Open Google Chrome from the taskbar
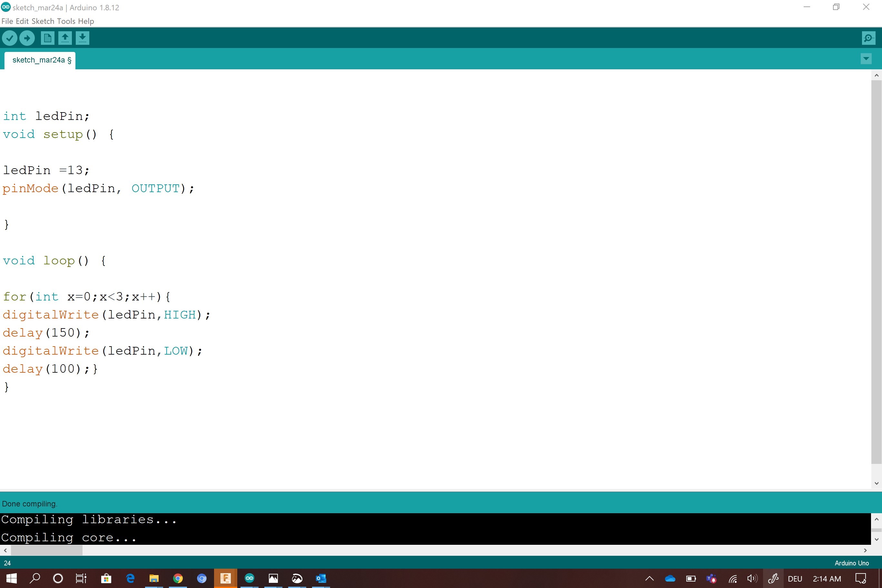Image resolution: width=882 pixels, height=588 pixels. coord(178,578)
